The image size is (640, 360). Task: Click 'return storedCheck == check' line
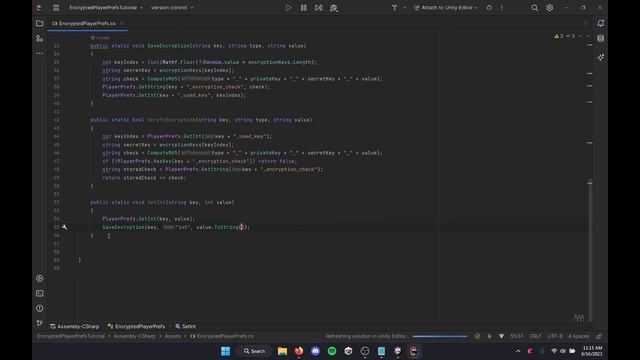(x=144, y=178)
